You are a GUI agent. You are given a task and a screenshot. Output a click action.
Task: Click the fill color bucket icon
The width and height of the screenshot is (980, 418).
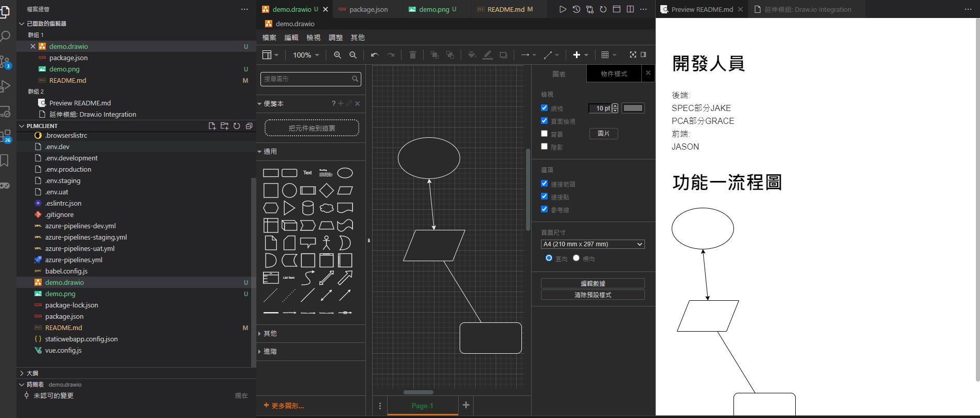pyautogui.click(x=471, y=54)
